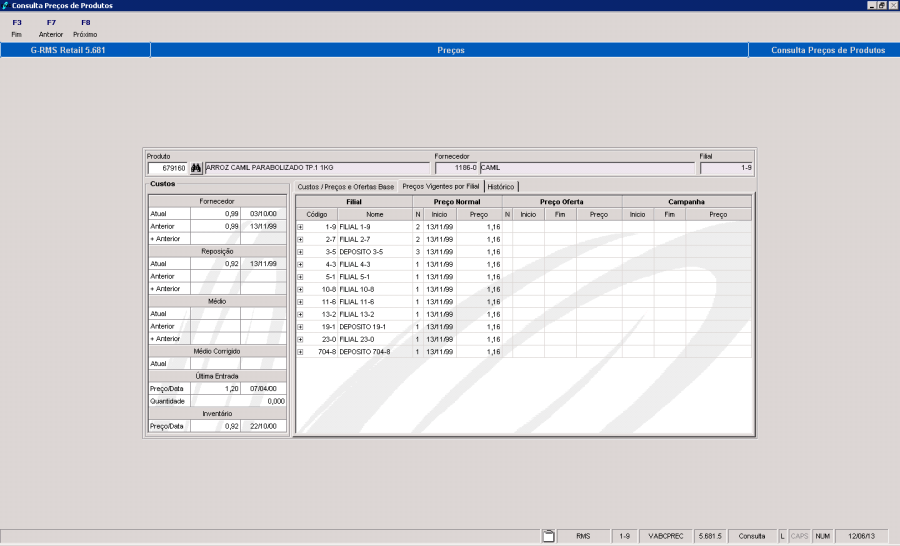Go to previous with F7 Anterior
900x546 pixels.
tap(51, 28)
